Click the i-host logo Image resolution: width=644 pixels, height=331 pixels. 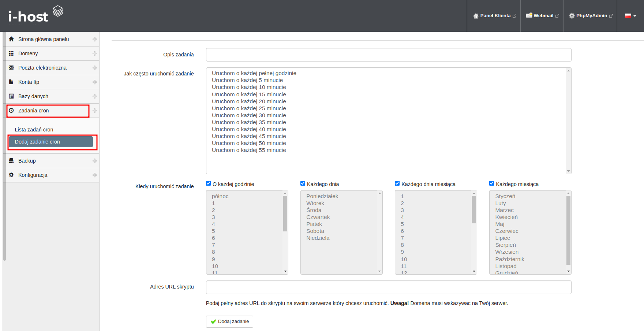[35, 15]
